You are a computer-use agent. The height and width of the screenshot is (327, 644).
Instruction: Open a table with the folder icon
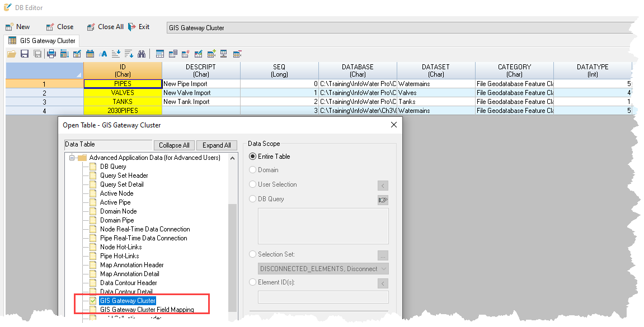[11, 53]
